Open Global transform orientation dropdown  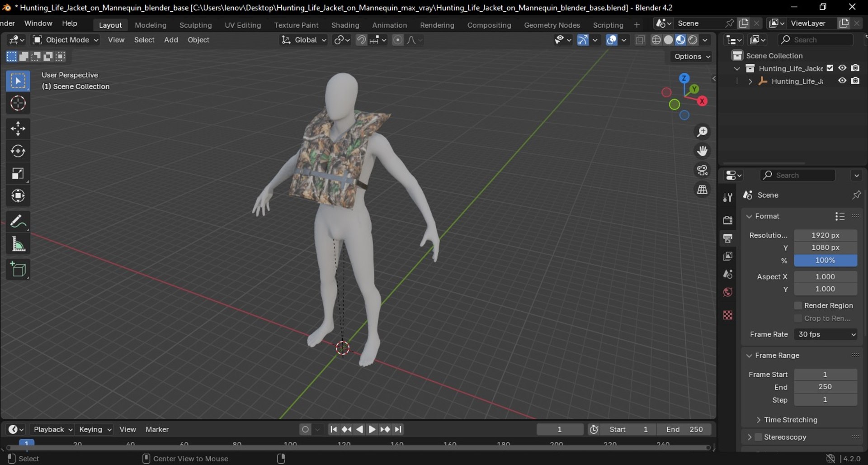[x=303, y=40]
